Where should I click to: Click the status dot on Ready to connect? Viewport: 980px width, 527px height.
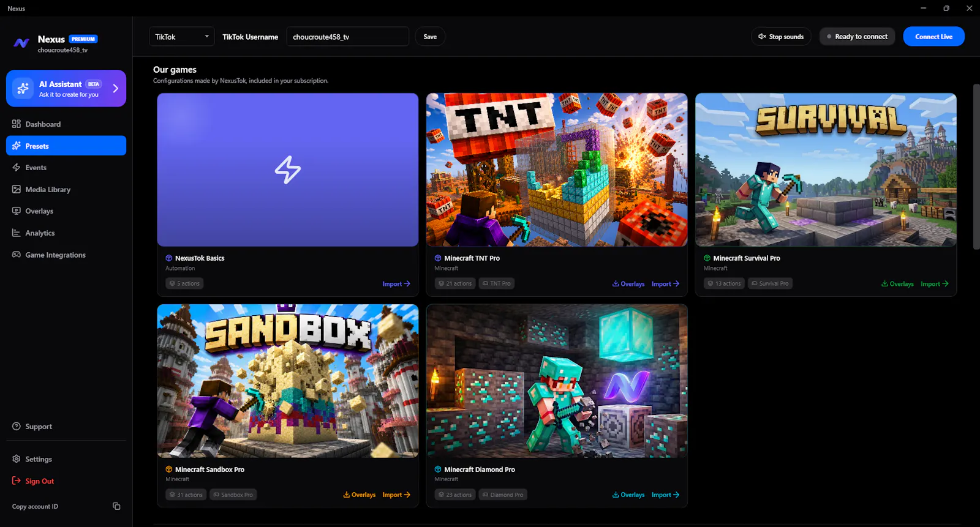coord(829,37)
